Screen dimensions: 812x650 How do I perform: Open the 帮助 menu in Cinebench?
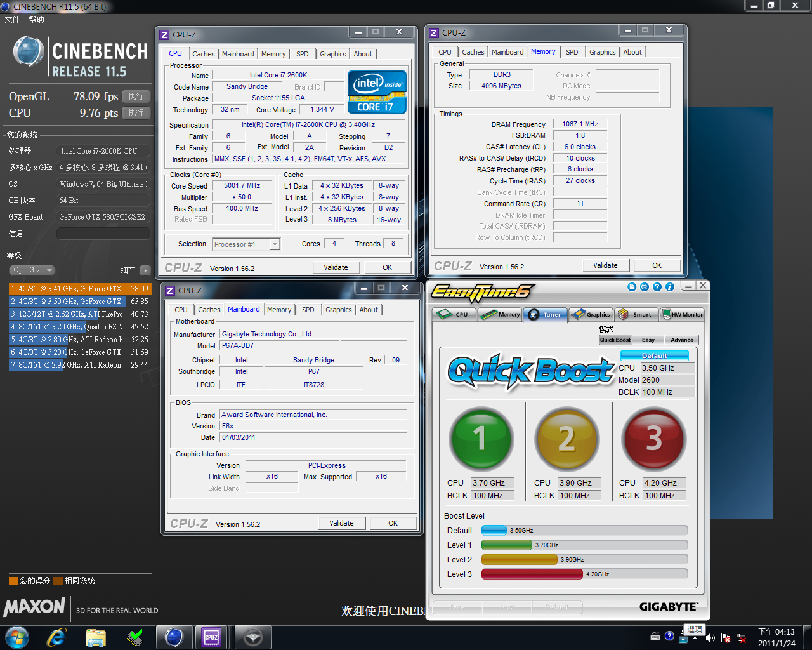click(36, 20)
